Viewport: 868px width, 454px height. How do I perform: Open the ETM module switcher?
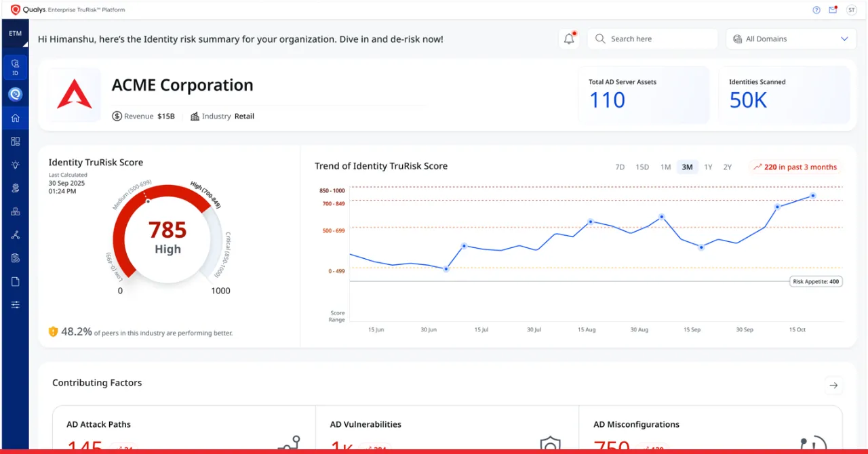point(15,34)
